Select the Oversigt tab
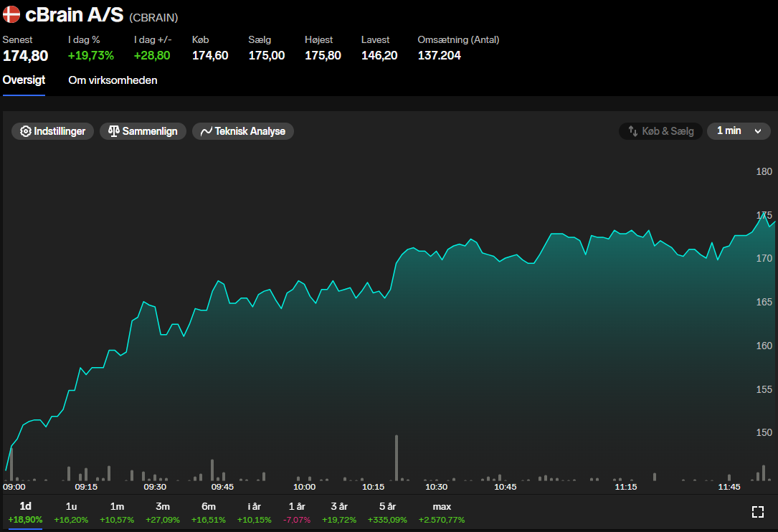Image resolution: width=778 pixels, height=532 pixels. tap(24, 80)
